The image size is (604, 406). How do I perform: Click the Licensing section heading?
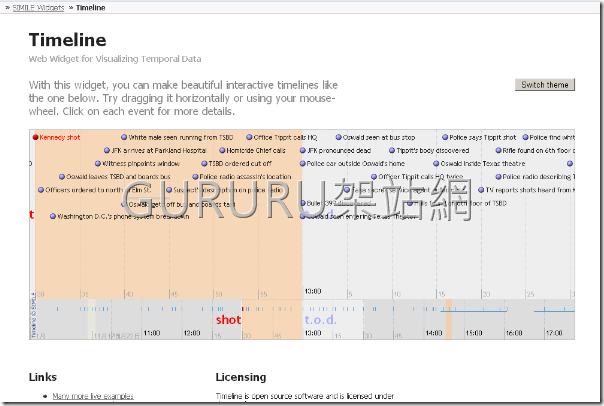click(x=241, y=377)
